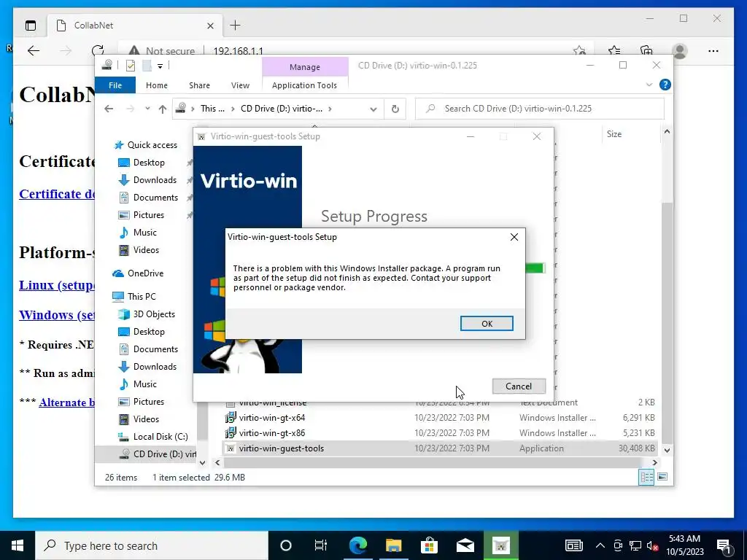Go up one folder level in Explorer
Viewport: 747px width, 560px height.
coord(163,109)
